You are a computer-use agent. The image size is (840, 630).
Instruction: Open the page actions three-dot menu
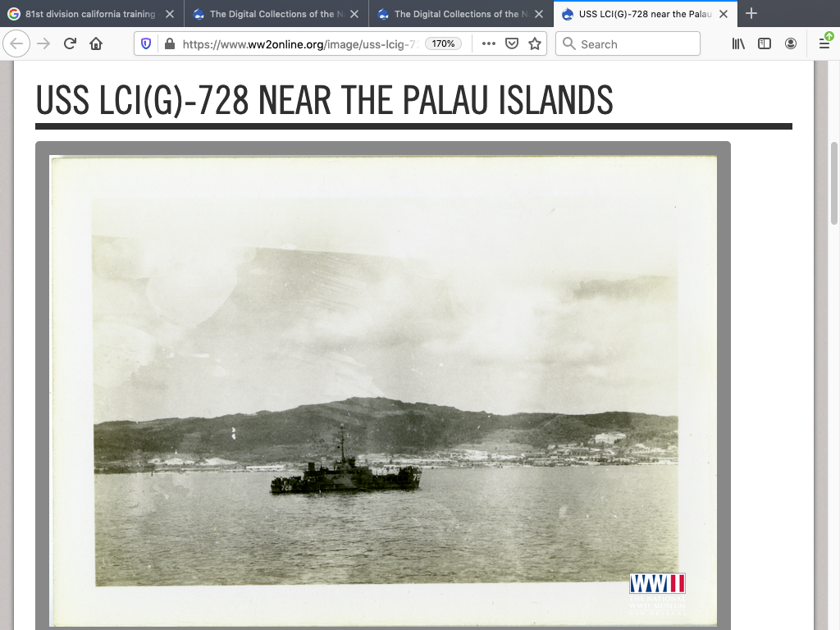[x=489, y=44]
